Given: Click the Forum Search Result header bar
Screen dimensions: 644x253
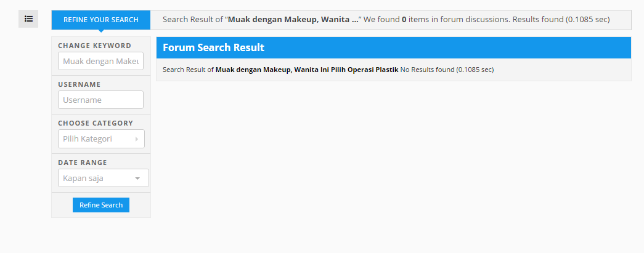Looking at the screenshot, I should coord(393,47).
